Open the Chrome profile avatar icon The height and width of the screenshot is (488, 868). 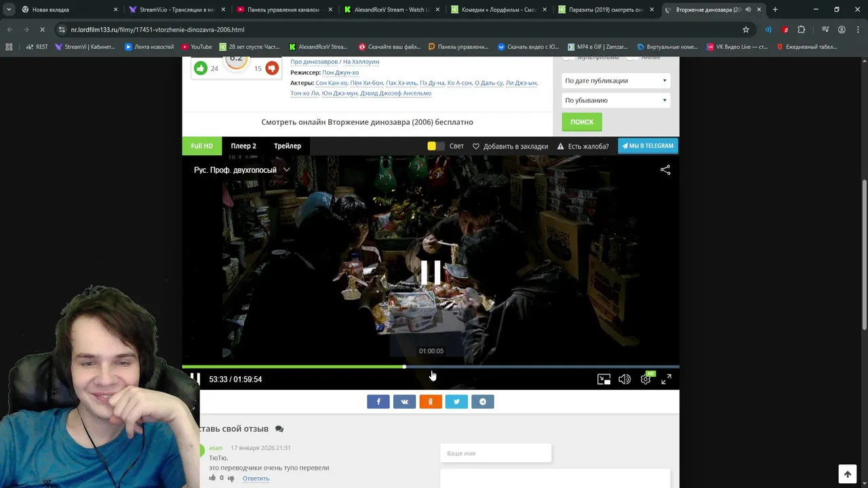click(x=842, y=30)
